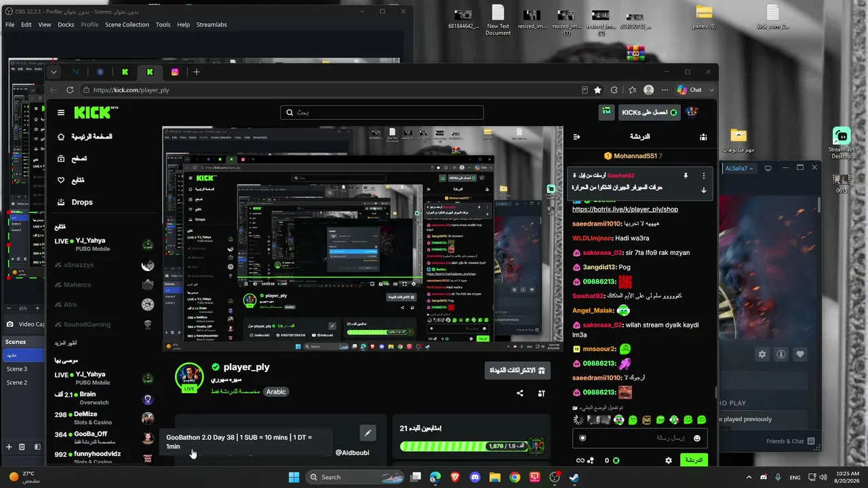Image resolution: width=868 pixels, height=488 pixels.
Task: Open the botrix.live shop link in chat
Action: coord(625,209)
